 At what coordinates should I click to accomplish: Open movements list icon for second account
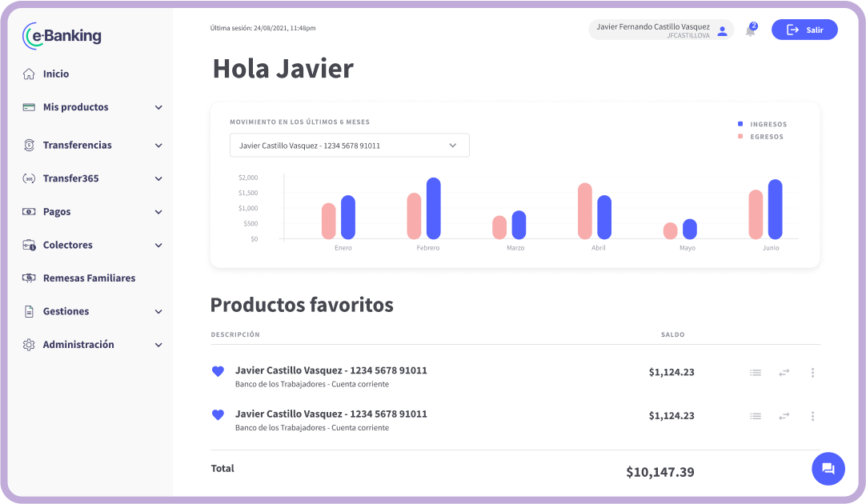tap(755, 416)
